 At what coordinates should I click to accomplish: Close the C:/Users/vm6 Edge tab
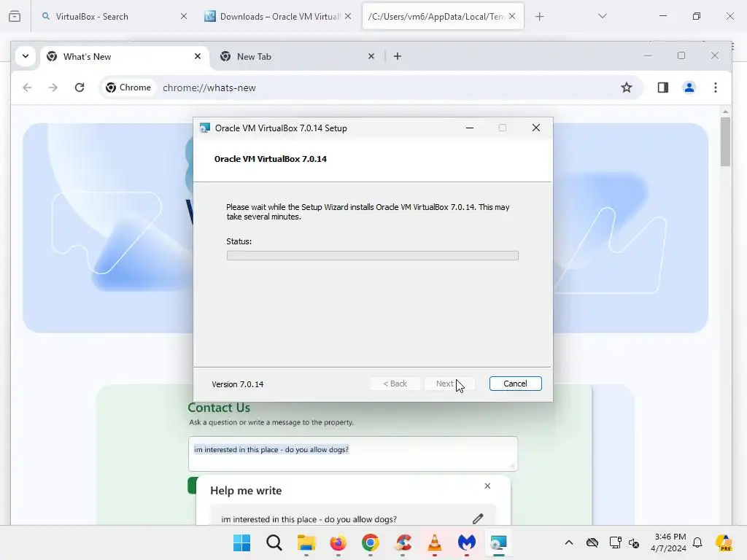(512, 17)
